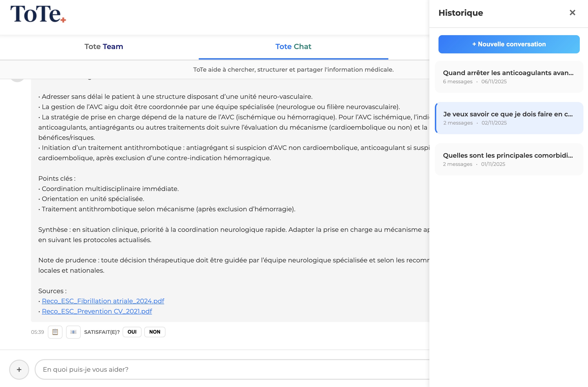Click the "Points clés :" heading
The height and width of the screenshot is (387, 588).
click(x=57, y=178)
